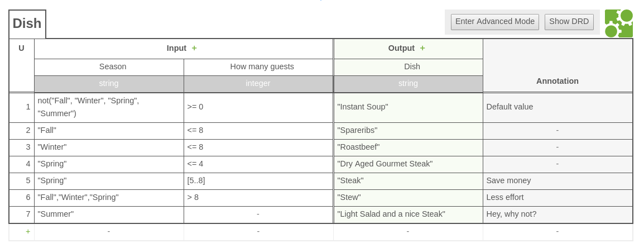Click the "Stew" output cell

(x=408, y=198)
